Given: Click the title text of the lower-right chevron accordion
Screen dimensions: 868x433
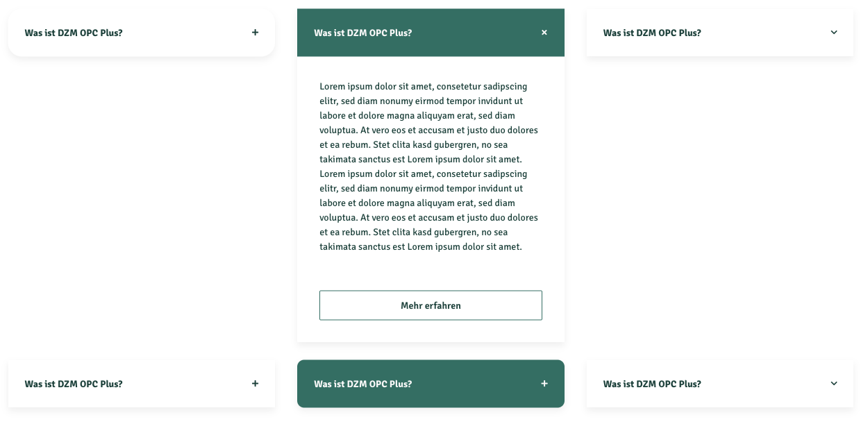Looking at the screenshot, I should click(652, 384).
